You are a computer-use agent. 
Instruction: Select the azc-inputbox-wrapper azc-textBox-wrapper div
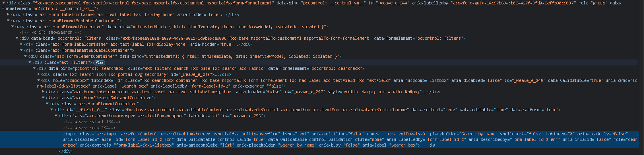tap(162, 116)
